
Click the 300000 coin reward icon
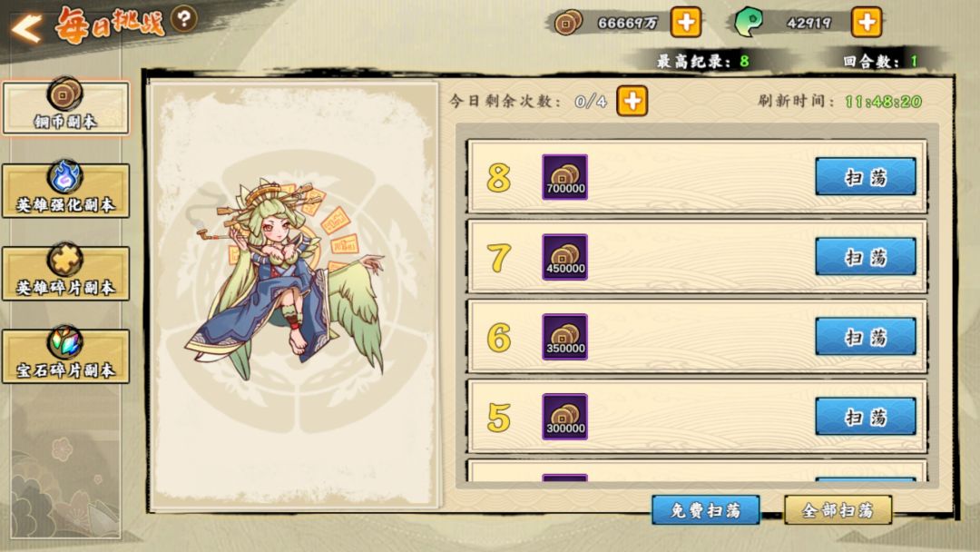coord(564,417)
